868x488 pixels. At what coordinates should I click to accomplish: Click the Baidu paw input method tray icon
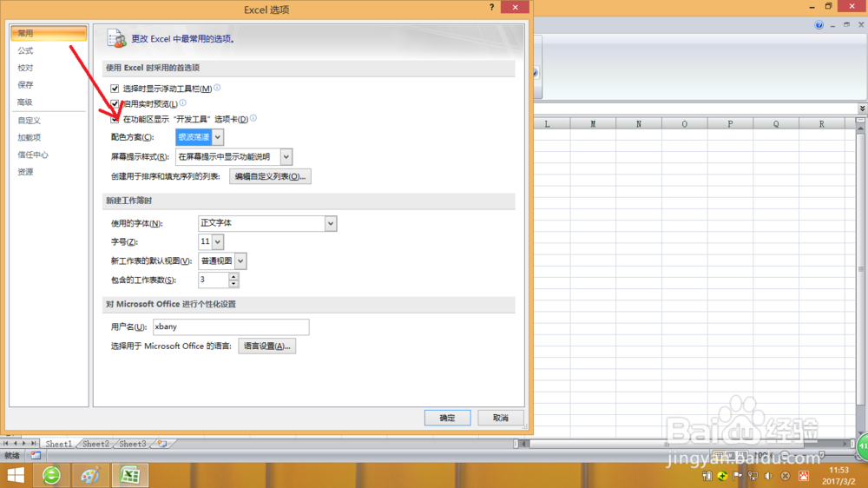(804, 476)
